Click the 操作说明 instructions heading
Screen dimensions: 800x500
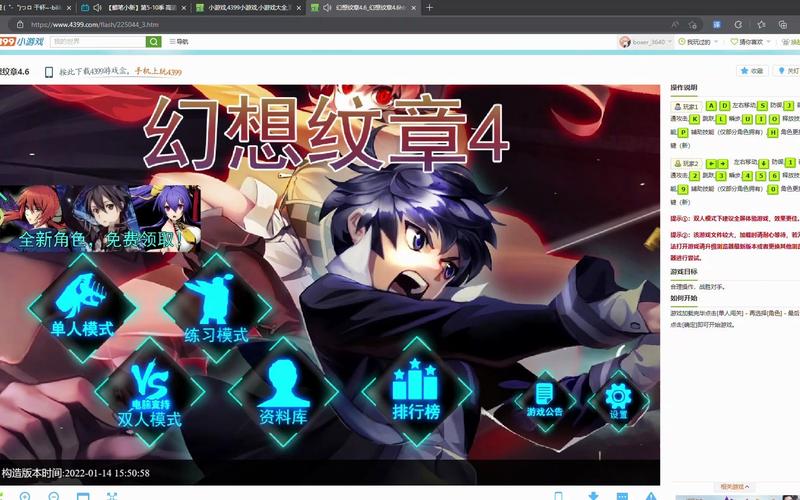click(x=684, y=87)
